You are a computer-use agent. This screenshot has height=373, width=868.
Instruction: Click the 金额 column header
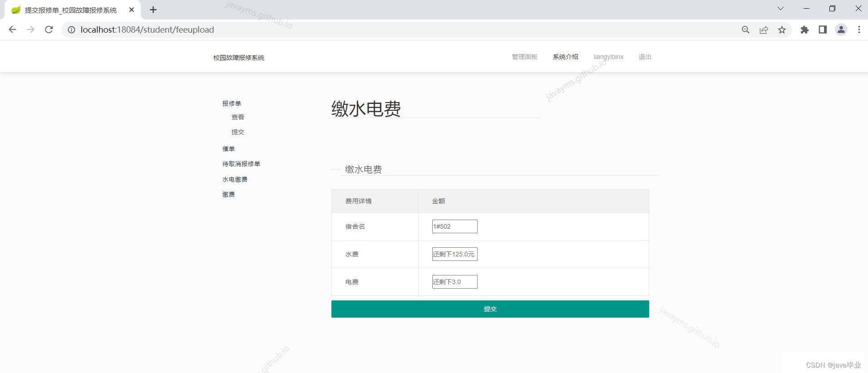click(438, 201)
